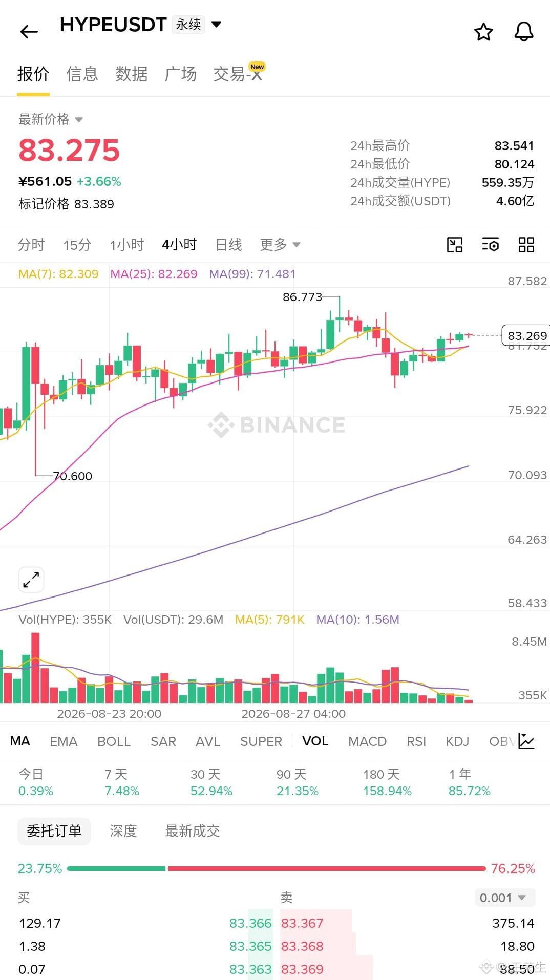Toggle the KDJ sub-indicator
This screenshot has width=550, height=980.
[x=457, y=741]
